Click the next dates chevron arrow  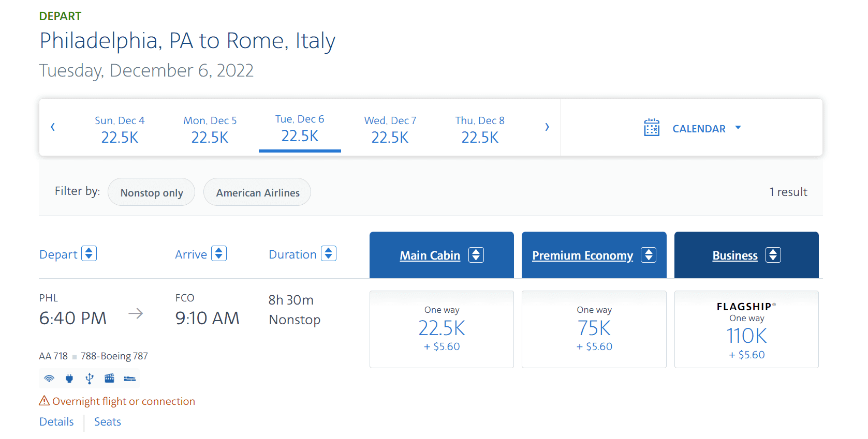(547, 127)
